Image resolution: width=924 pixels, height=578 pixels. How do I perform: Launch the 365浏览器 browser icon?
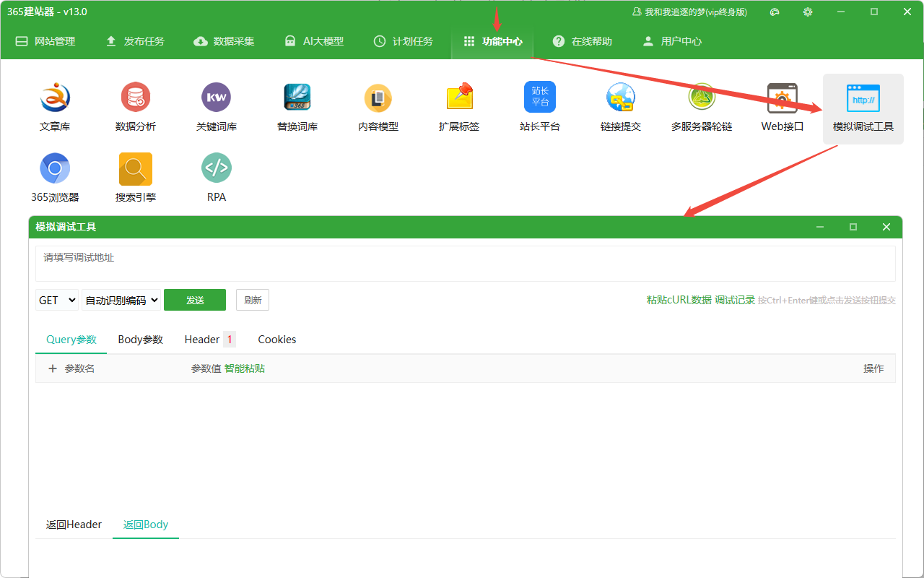(x=55, y=178)
